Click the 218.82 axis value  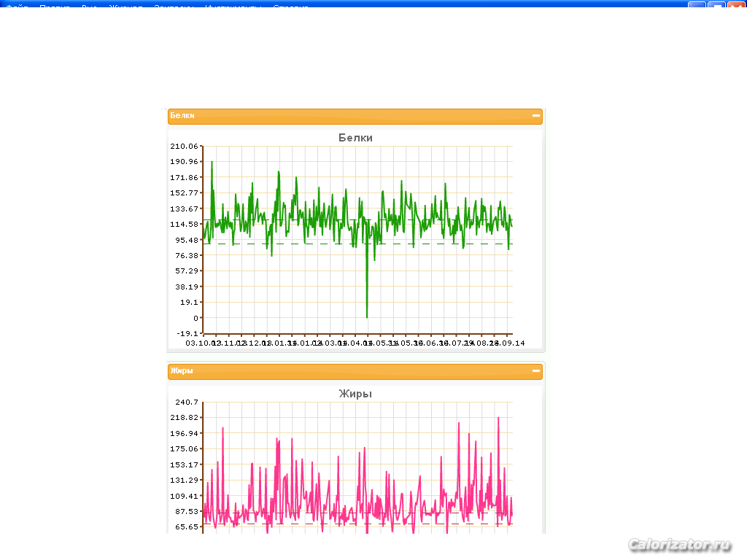[x=184, y=418]
